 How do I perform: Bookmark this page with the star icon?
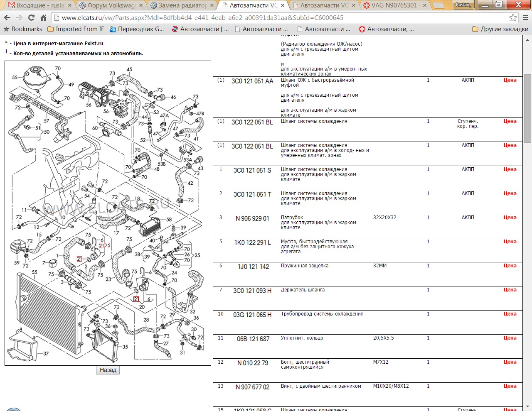coord(513,18)
